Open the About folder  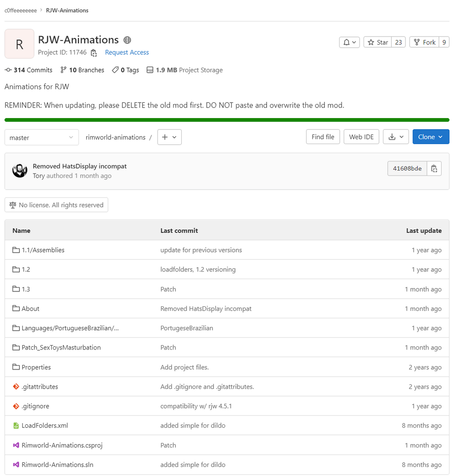[x=30, y=309]
